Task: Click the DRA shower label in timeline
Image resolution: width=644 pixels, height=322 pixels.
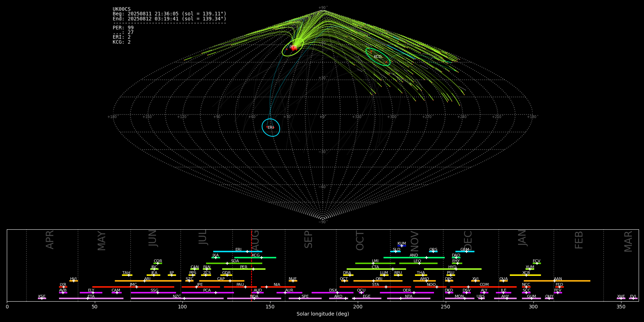Action: [347, 273]
